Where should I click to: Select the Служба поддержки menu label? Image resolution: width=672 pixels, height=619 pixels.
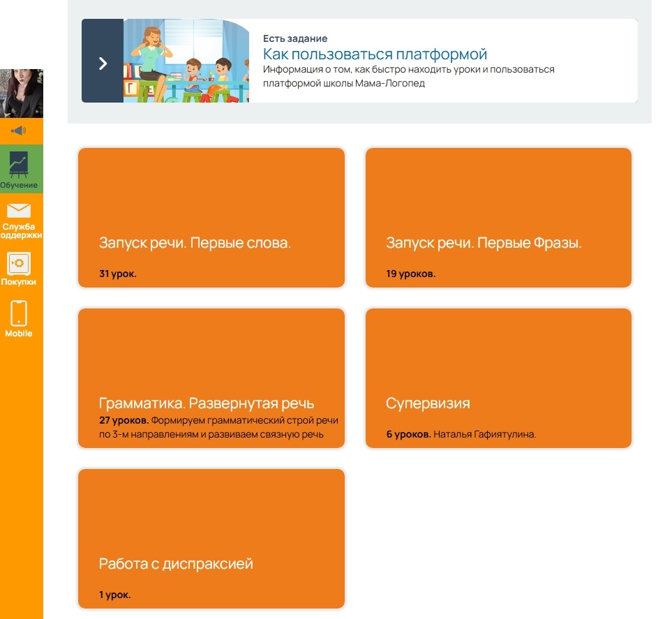[x=21, y=230]
